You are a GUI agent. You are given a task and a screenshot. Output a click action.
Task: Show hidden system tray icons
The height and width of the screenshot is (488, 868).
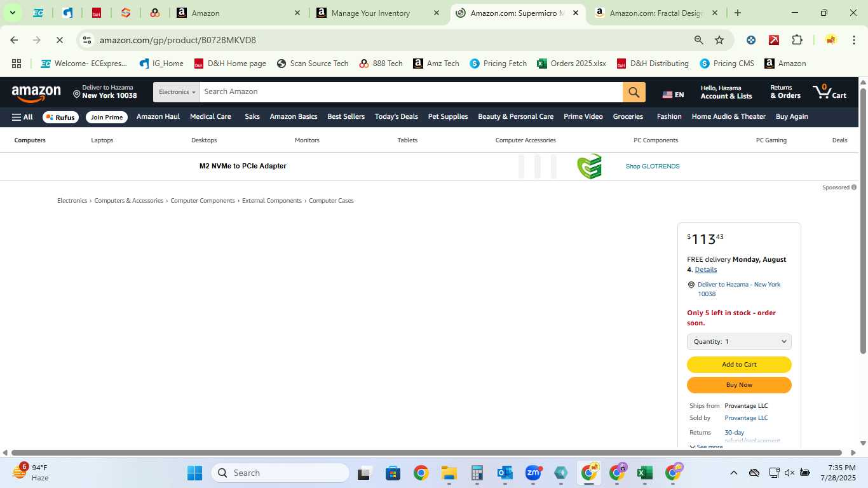point(733,473)
